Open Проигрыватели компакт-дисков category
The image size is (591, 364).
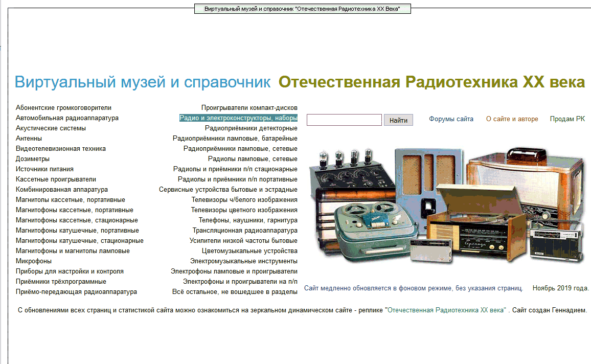click(x=249, y=108)
